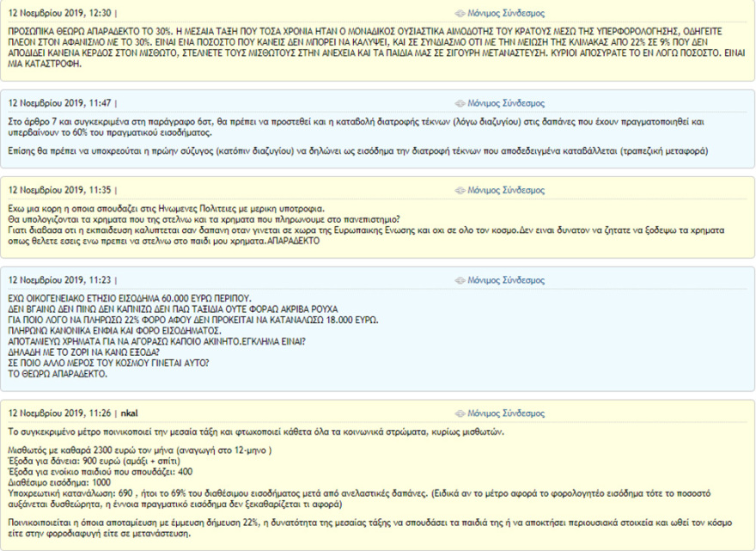Click the permalink icon on the 12:30 comment
The width and height of the screenshot is (756, 551).
460,15
